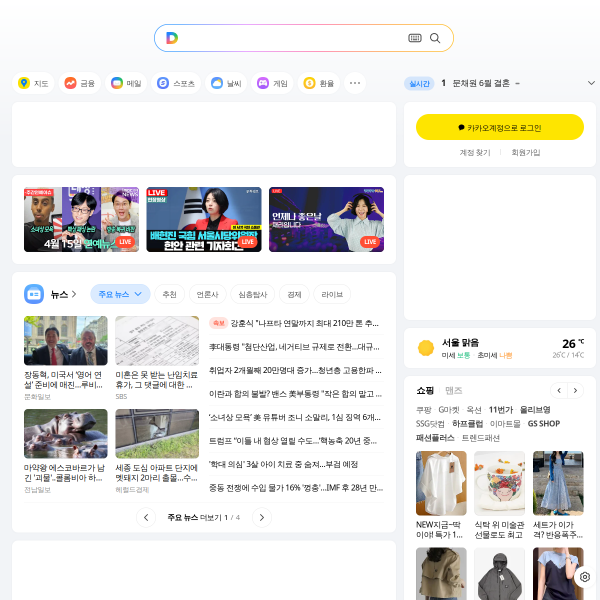Select the 언론사 news tab
This screenshot has width=600, height=600.
(207, 294)
